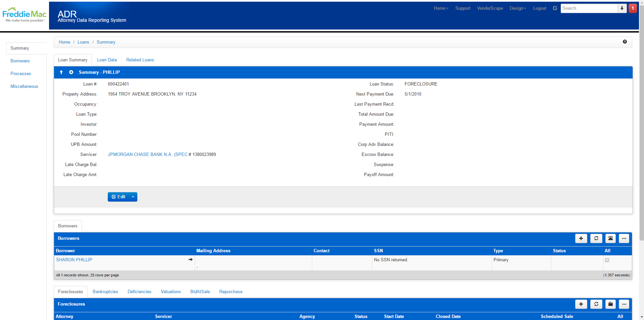This screenshot has width=644, height=320.
Task: Click All header in Borrowers table
Action: (607, 251)
